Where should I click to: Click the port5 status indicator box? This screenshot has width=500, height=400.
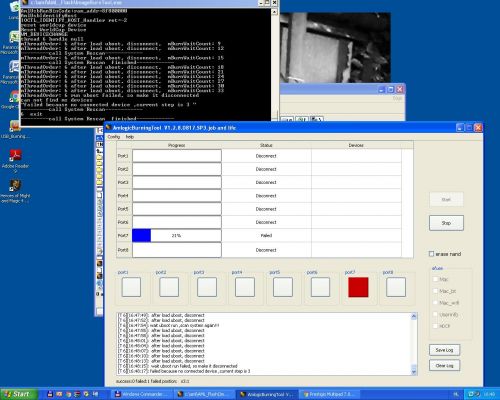click(283, 287)
